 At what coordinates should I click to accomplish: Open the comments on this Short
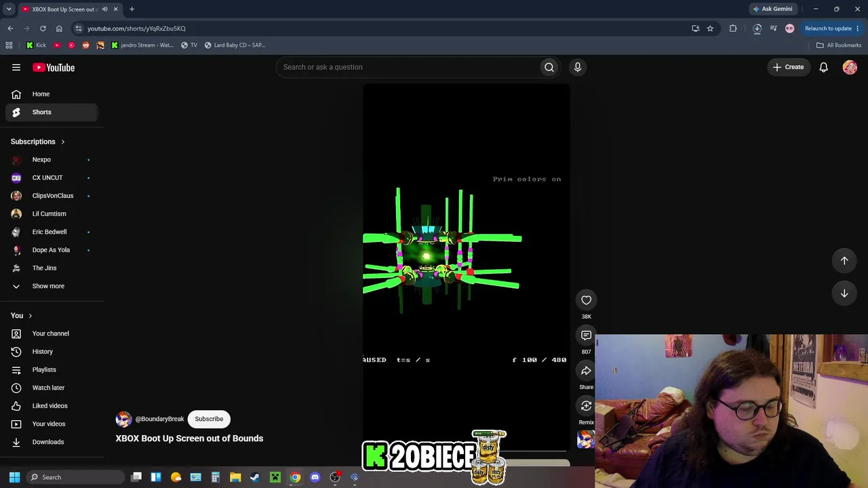(586, 335)
